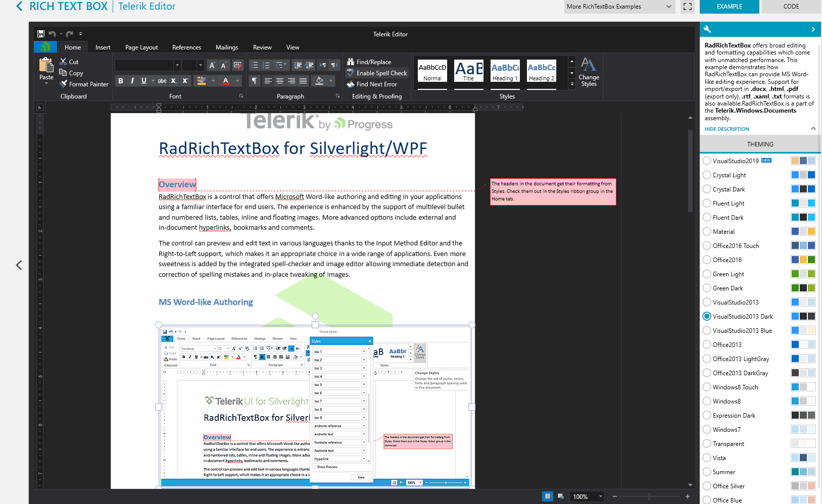Expand the Styles gallery

(x=572, y=84)
